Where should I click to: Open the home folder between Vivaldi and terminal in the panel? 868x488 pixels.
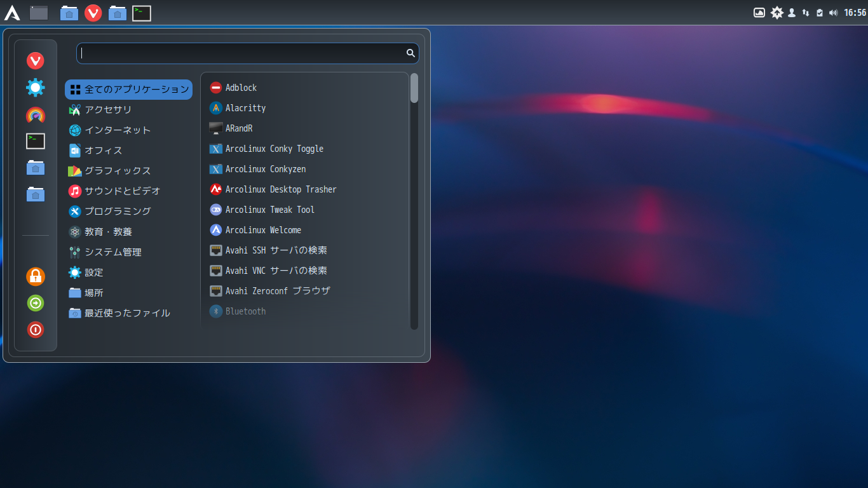click(118, 13)
